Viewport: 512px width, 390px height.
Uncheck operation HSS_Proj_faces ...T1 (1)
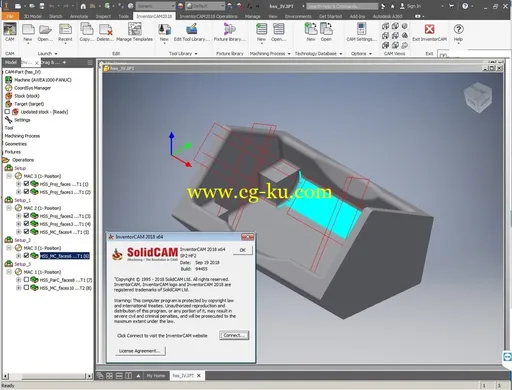(26, 184)
